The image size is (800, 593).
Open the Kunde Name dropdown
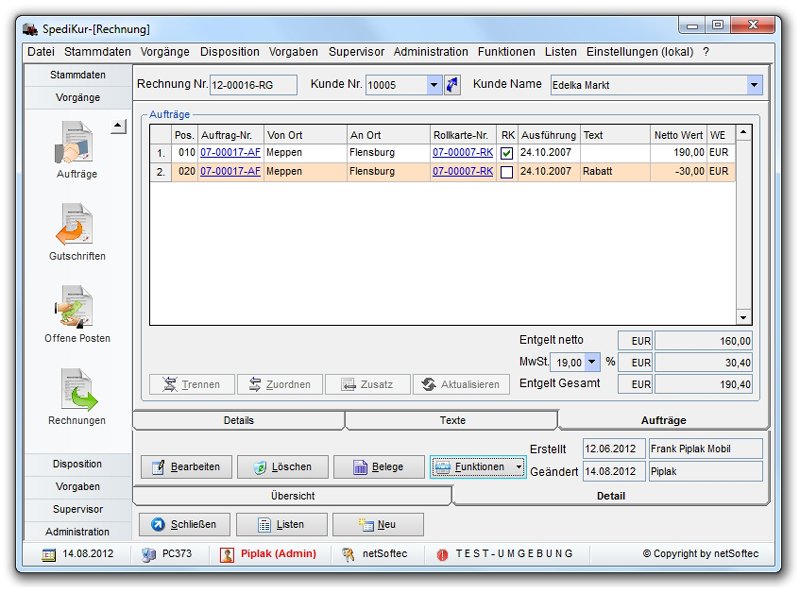pyautogui.click(x=754, y=85)
